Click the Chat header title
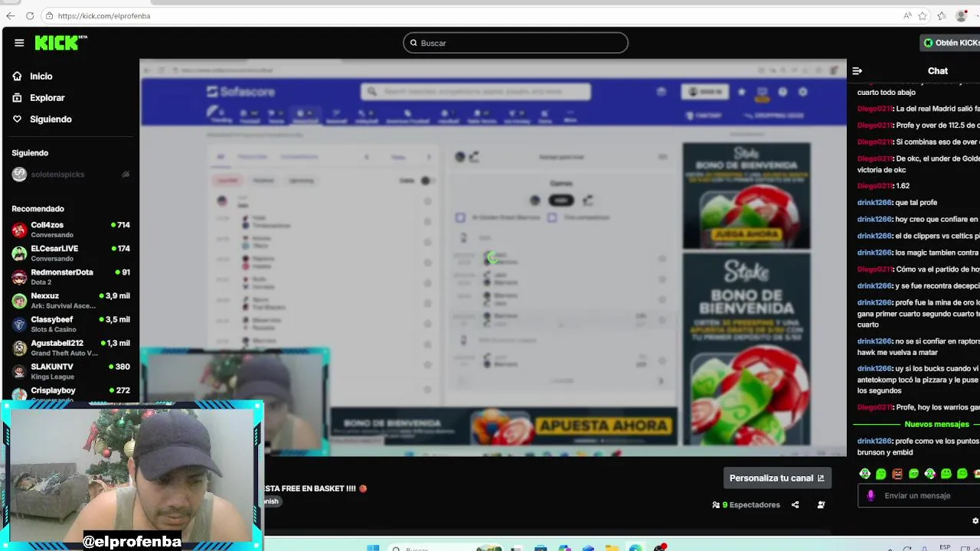980x551 pixels. [938, 71]
